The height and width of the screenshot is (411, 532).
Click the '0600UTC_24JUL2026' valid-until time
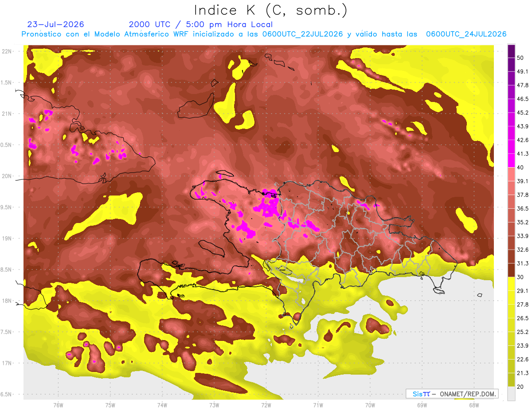pyautogui.click(x=466, y=34)
